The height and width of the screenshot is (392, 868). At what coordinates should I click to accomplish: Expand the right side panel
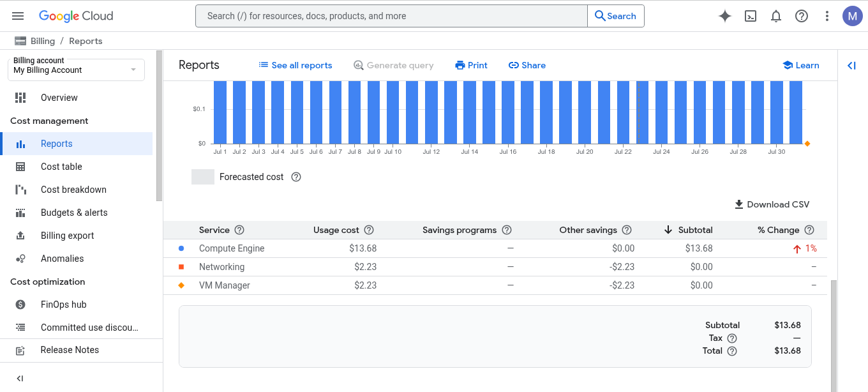851,65
